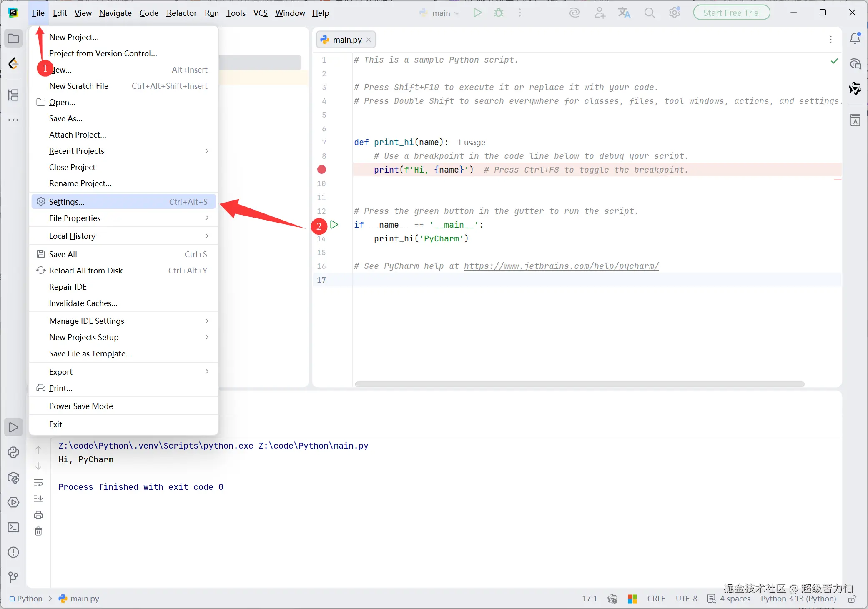Click the Search Everywhere magnifier icon

coord(649,13)
